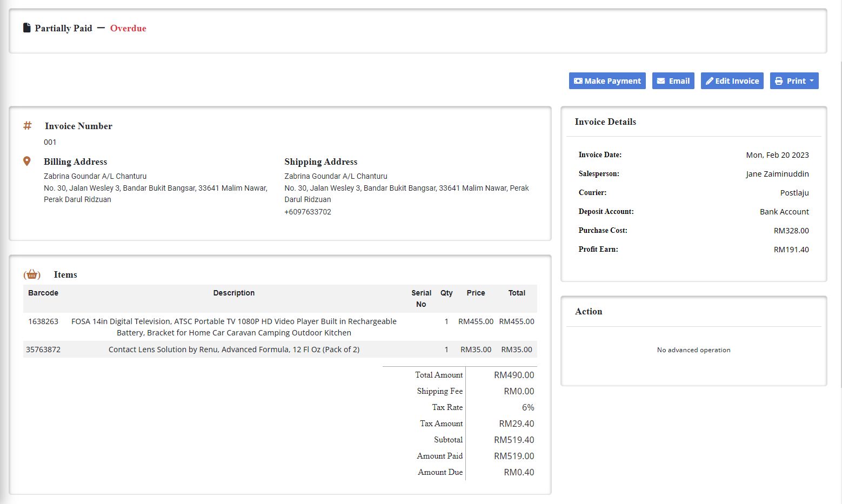This screenshot has height=504, width=842.
Task: Click the Total column header
Action: point(517,293)
